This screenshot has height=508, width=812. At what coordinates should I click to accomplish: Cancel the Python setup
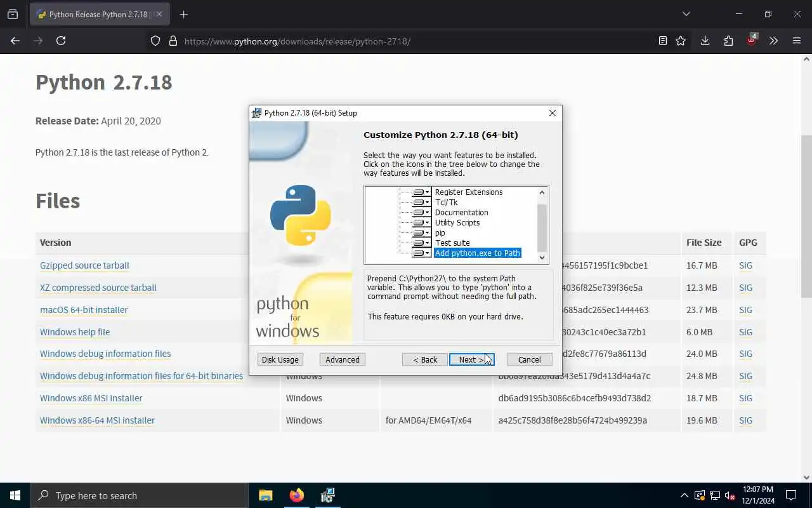[x=529, y=359]
